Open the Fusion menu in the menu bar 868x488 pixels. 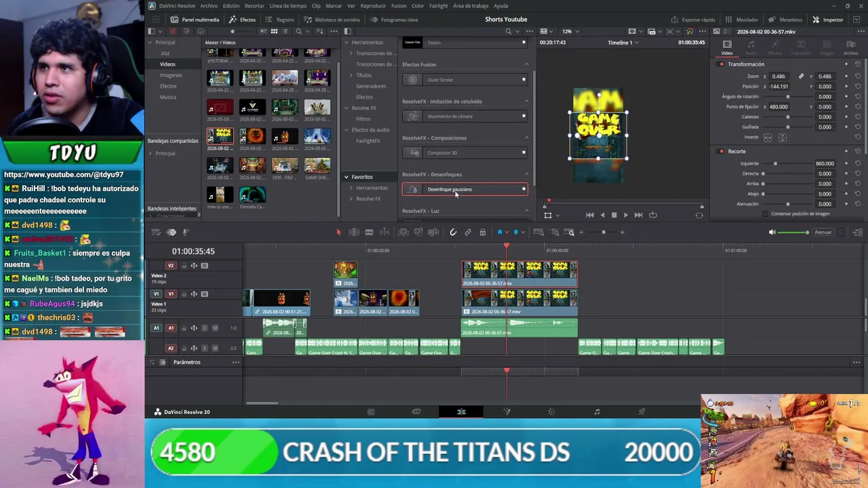(x=399, y=5)
